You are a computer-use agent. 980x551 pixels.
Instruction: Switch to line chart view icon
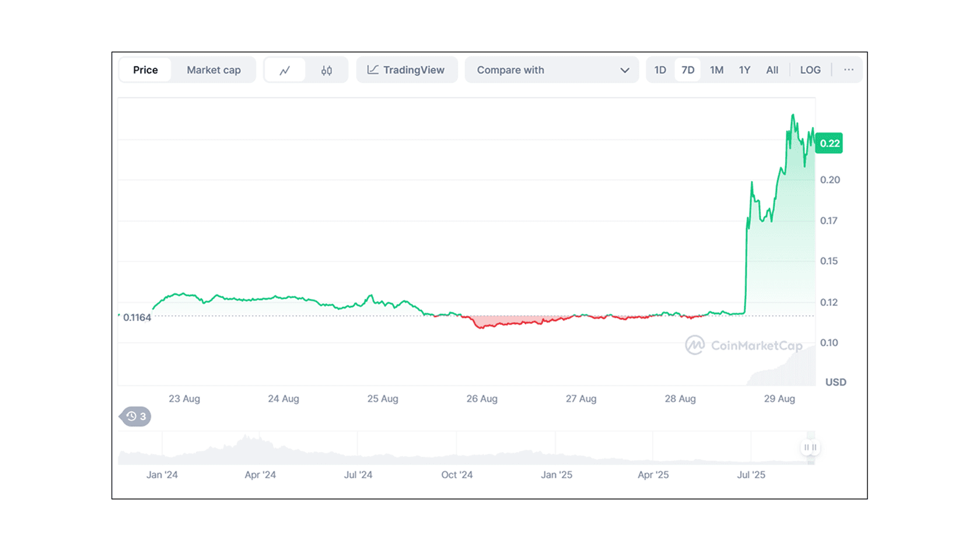(285, 70)
